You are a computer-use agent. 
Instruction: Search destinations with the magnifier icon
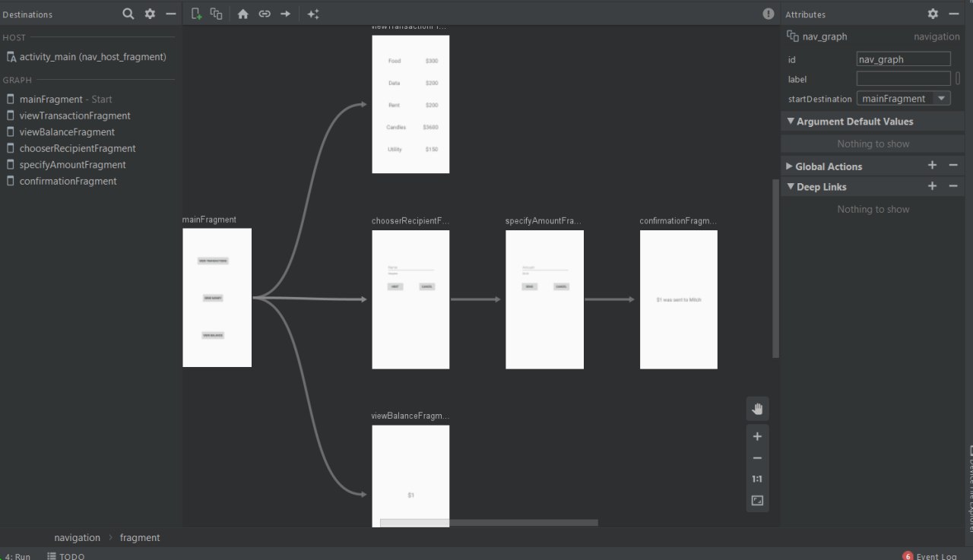coord(128,14)
